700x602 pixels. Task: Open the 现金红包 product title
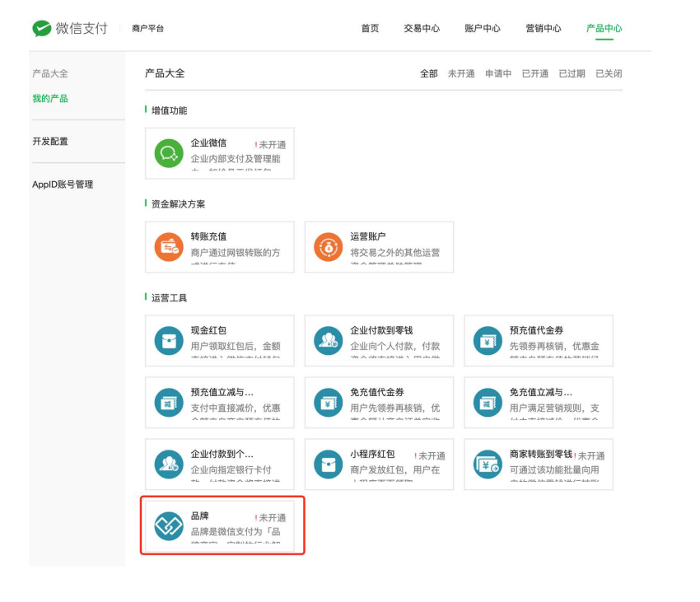(208, 330)
